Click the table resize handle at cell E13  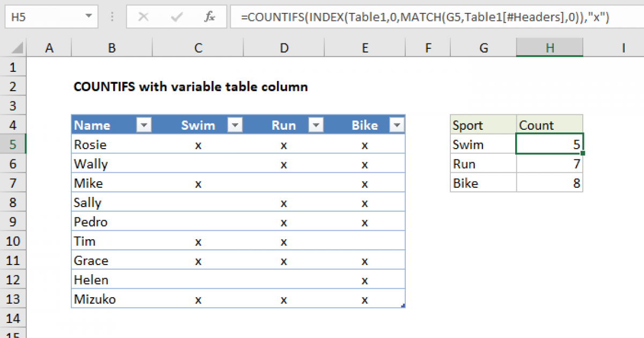click(x=403, y=305)
